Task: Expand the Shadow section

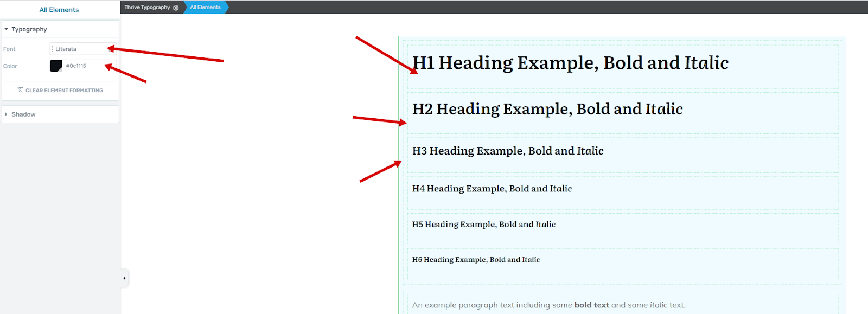Action: coord(60,114)
